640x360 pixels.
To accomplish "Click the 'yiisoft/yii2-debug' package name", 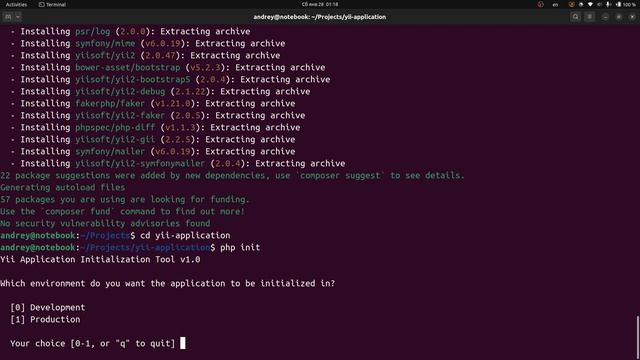I will coord(120,91).
